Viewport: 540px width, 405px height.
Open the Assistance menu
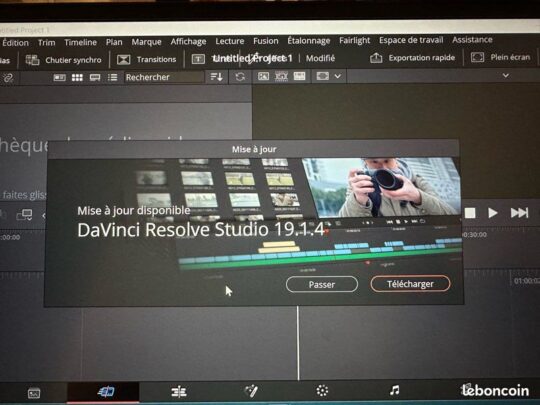pos(472,40)
